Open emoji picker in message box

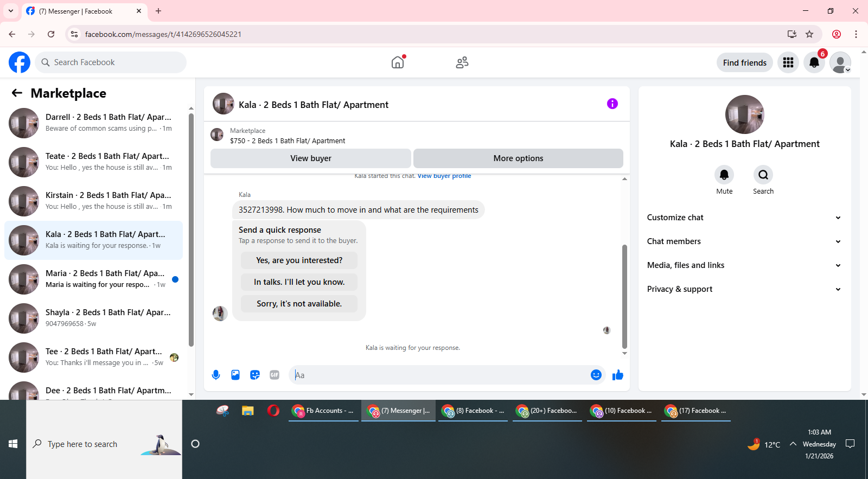[596, 375]
